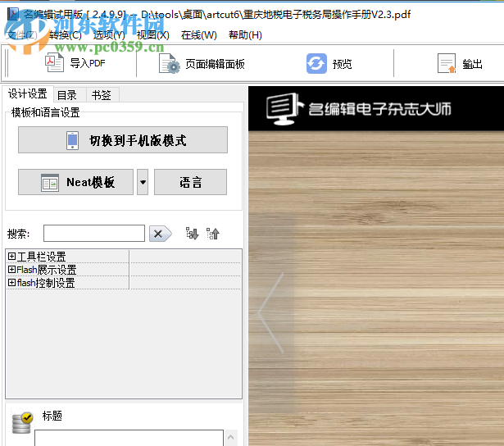Open the 选项(Y) menu
Viewport: 504px width, 446px height.
coord(109,34)
